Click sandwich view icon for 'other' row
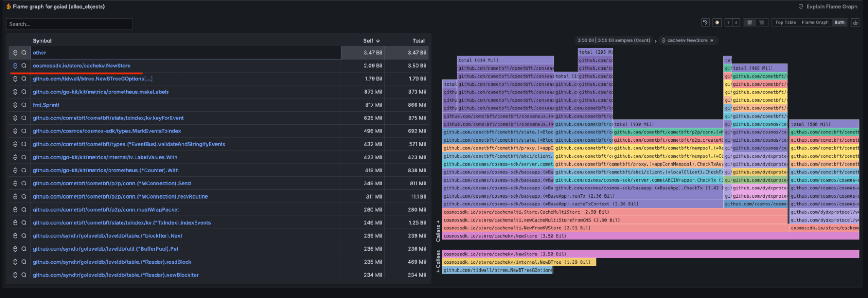 pyautogui.click(x=15, y=53)
